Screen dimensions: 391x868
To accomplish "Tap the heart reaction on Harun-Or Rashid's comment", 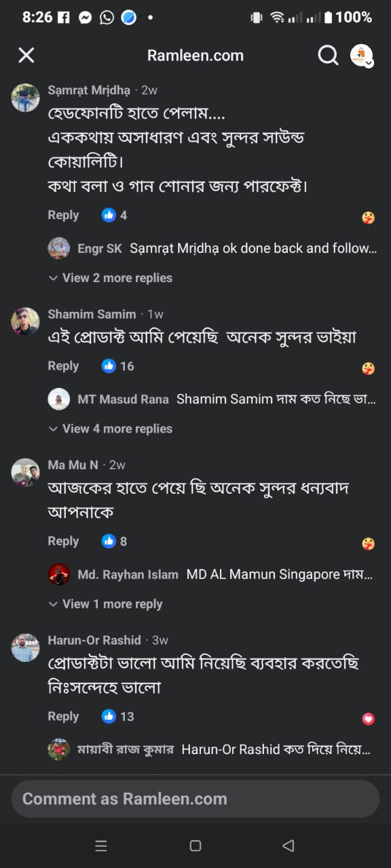I will [x=368, y=716].
